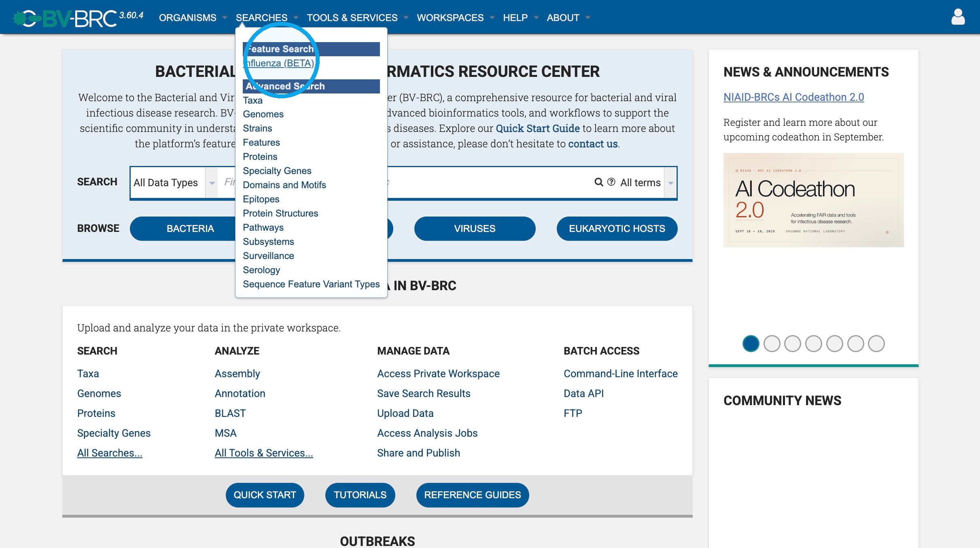Open Sequence Feature Variant Types
The image size is (980, 548).
tap(311, 284)
